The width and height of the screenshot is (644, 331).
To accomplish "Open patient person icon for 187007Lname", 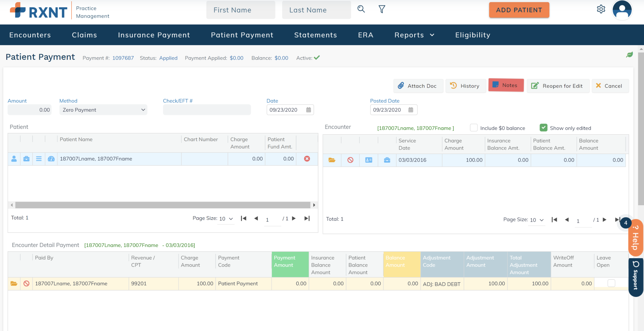I will (x=14, y=159).
